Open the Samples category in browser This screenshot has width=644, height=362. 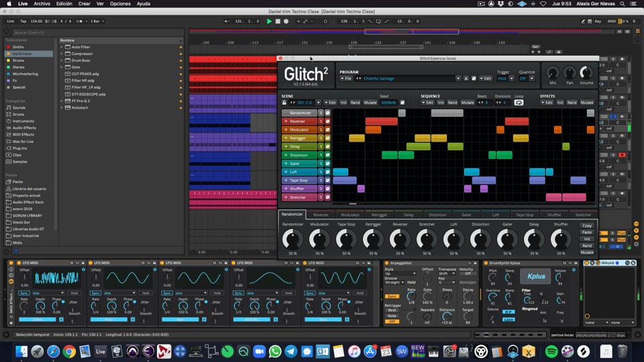(x=19, y=162)
